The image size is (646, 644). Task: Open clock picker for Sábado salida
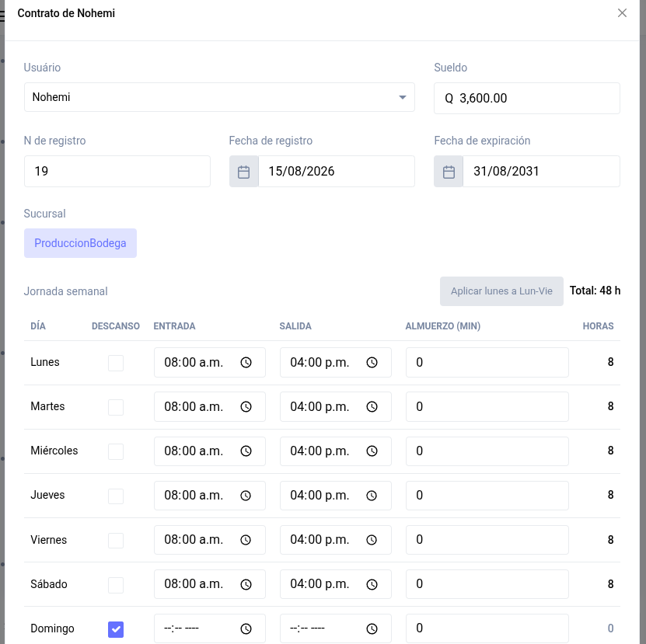point(372,584)
